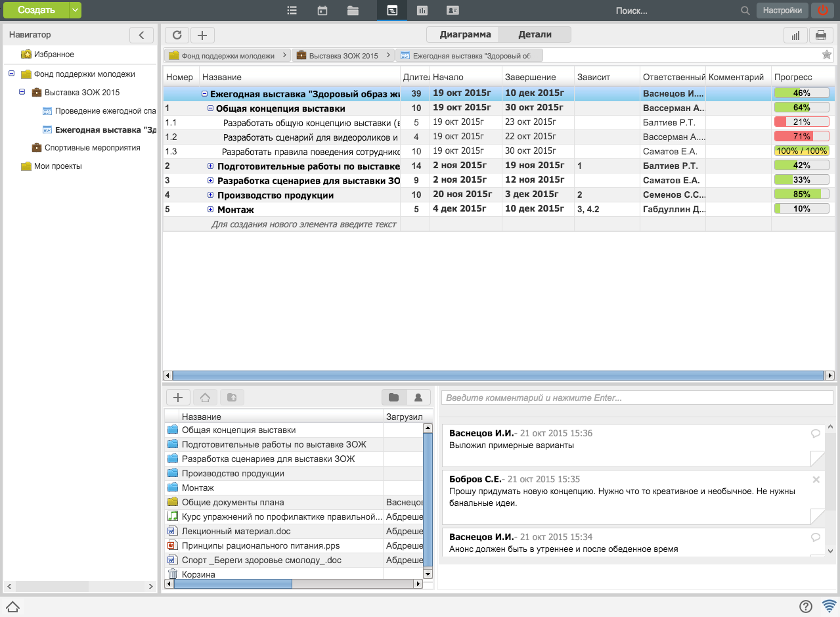840x617 pixels.
Task: Delete Бобров С.Е. comment
Action: coord(816,480)
